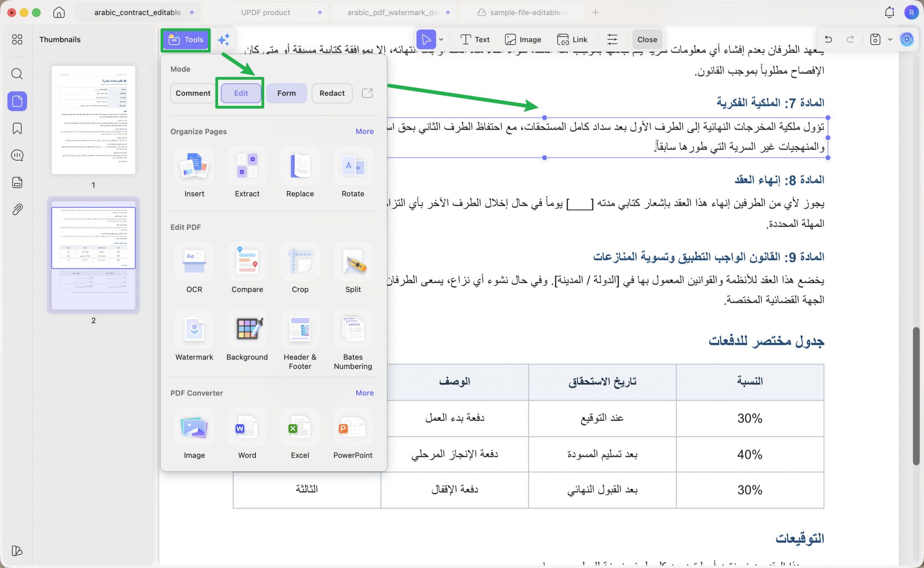
Task: Switch to Redact mode
Action: click(x=332, y=93)
